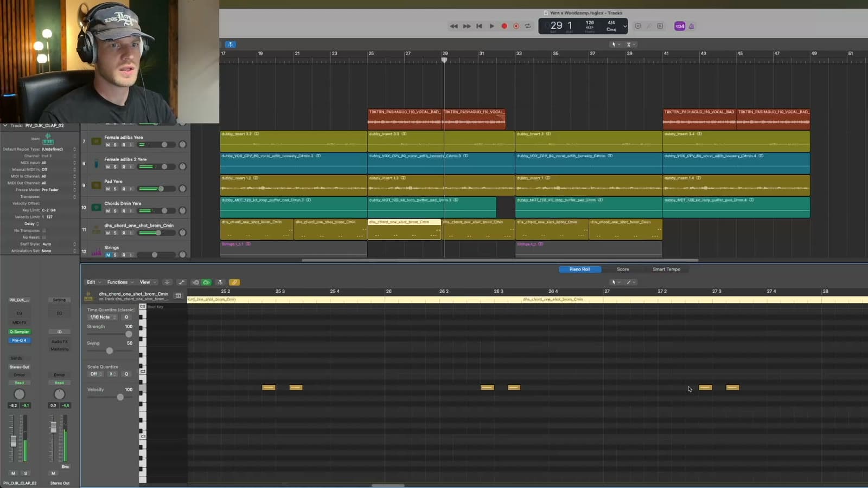Click the blue catch playhead button in tracks area
Screen dimensions: 868x488
click(230, 44)
